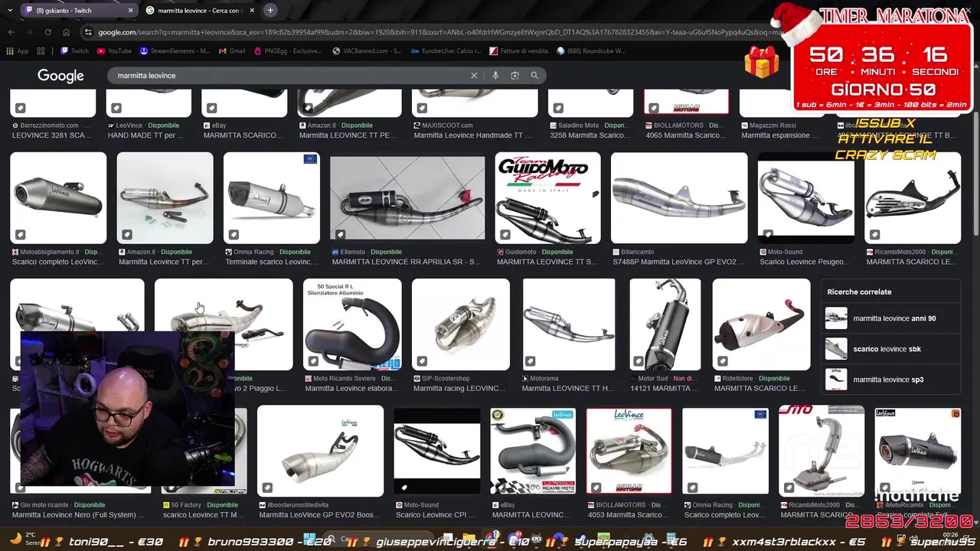Viewport: 980px width, 551px height.
Task: Open the YouTube bookmark
Action: click(x=115, y=51)
